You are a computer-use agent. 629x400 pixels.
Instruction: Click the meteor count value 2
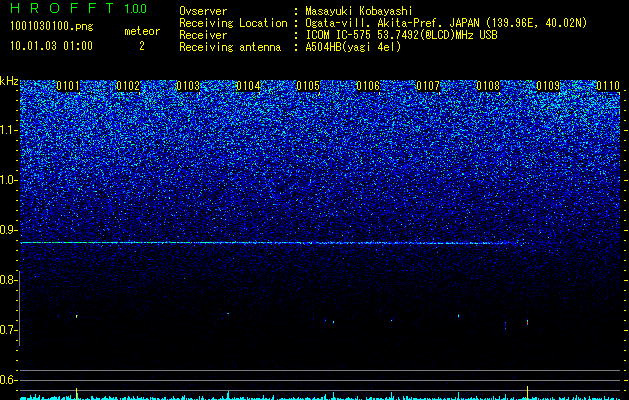(x=142, y=46)
